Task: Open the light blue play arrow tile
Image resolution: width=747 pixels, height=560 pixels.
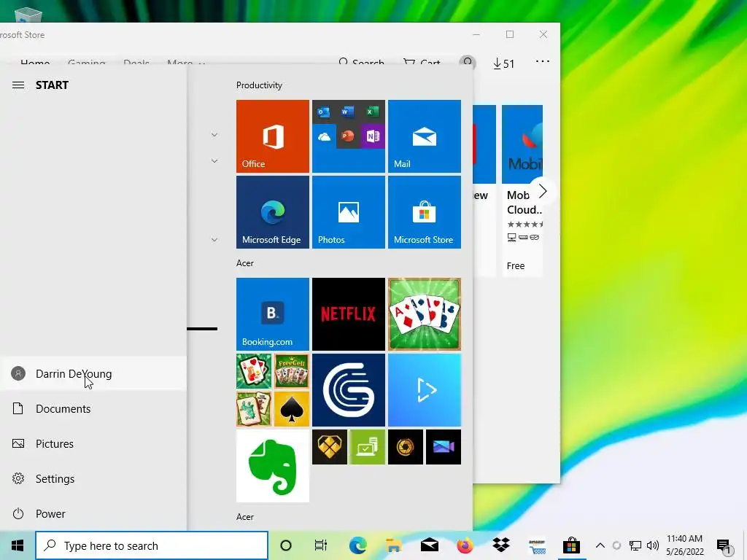Action: tap(425, 390)
